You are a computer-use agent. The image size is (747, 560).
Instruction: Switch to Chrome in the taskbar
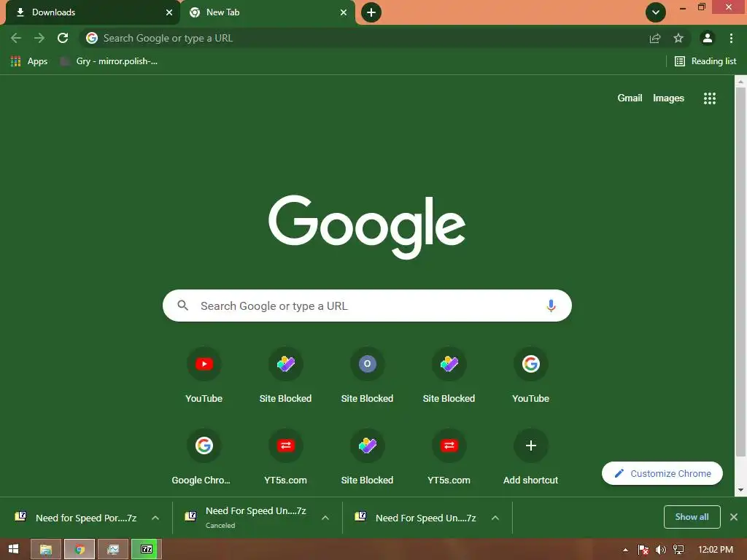pos(80,549)
